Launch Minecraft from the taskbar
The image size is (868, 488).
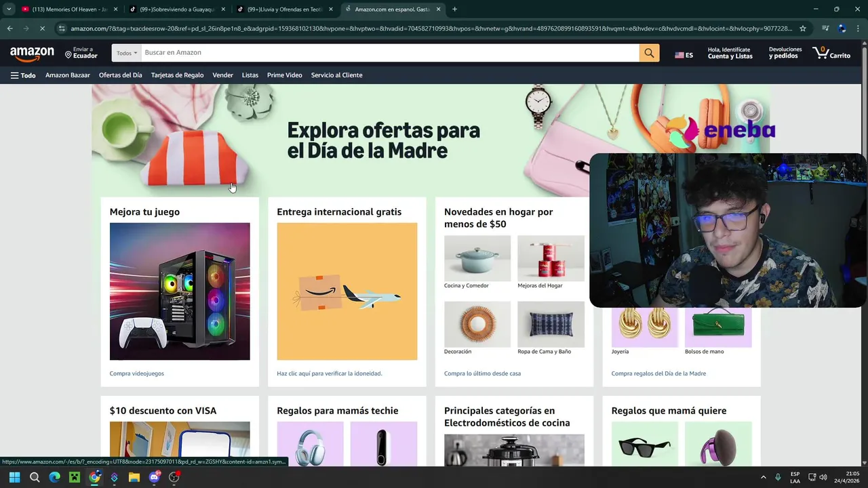pos(75,477)
